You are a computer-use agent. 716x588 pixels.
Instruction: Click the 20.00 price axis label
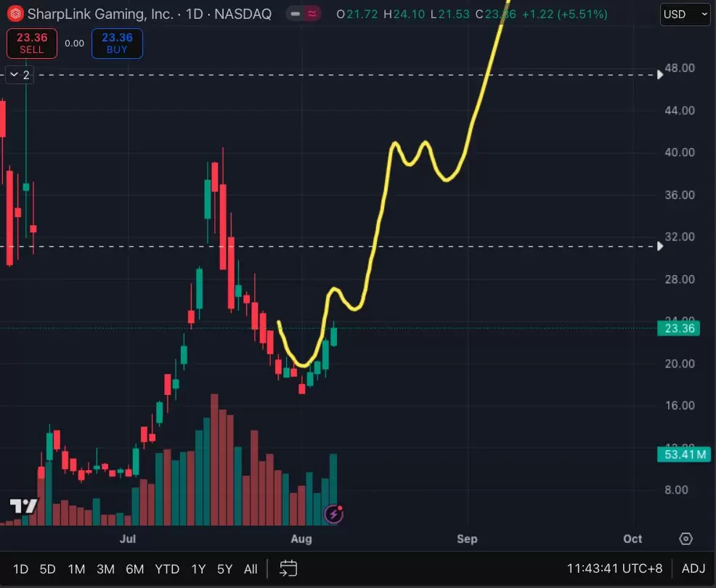680,364
